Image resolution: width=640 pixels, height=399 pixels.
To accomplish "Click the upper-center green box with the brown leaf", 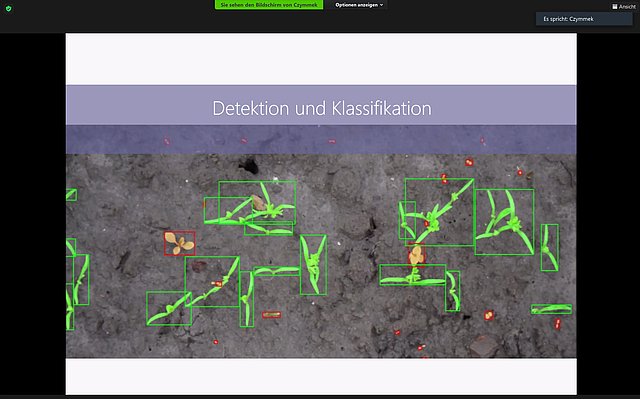I will pyautogui.click(x=257, y=202).
